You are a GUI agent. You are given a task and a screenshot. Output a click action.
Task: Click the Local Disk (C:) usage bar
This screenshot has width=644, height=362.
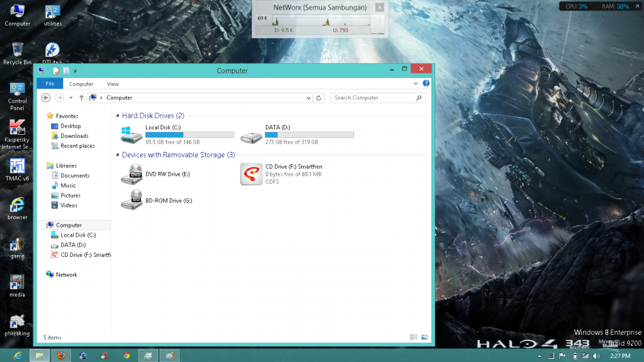(x=190, y=135)
